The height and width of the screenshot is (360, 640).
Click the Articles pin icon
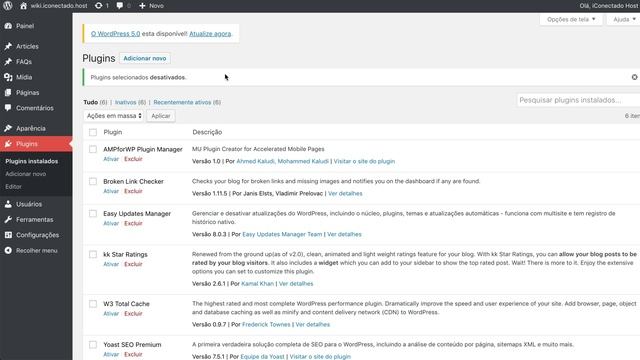(8, 46)
